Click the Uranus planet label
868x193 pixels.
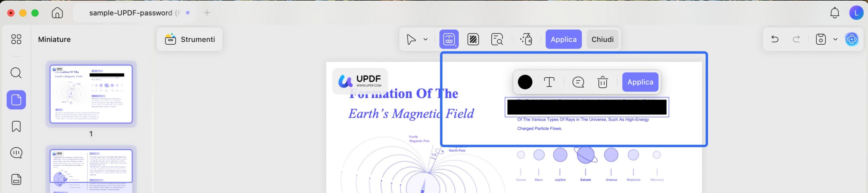click(611, 180)
